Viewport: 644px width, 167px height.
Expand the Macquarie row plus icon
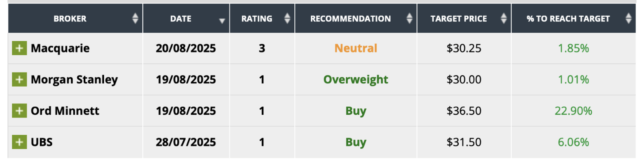click(18, 48)
